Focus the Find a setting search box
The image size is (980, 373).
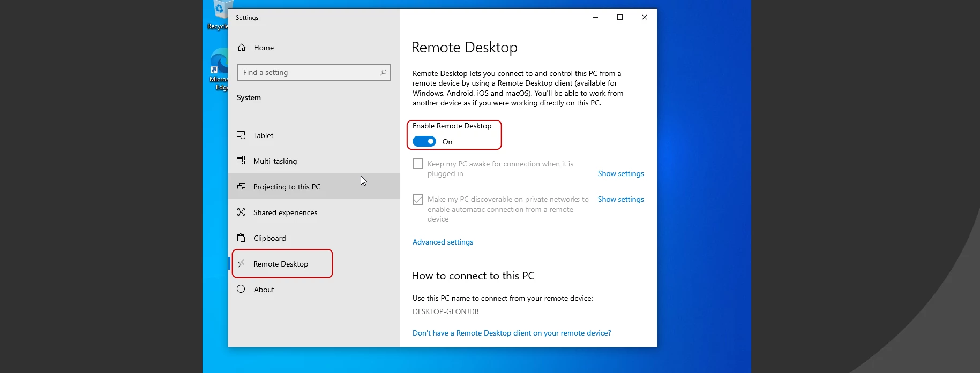tap(314, 73)
